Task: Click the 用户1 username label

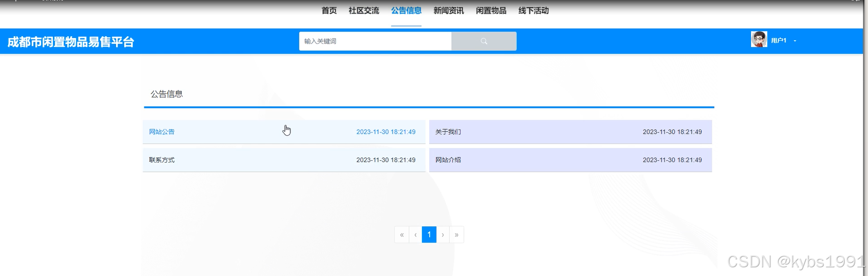Action: (x=779, y=41)
